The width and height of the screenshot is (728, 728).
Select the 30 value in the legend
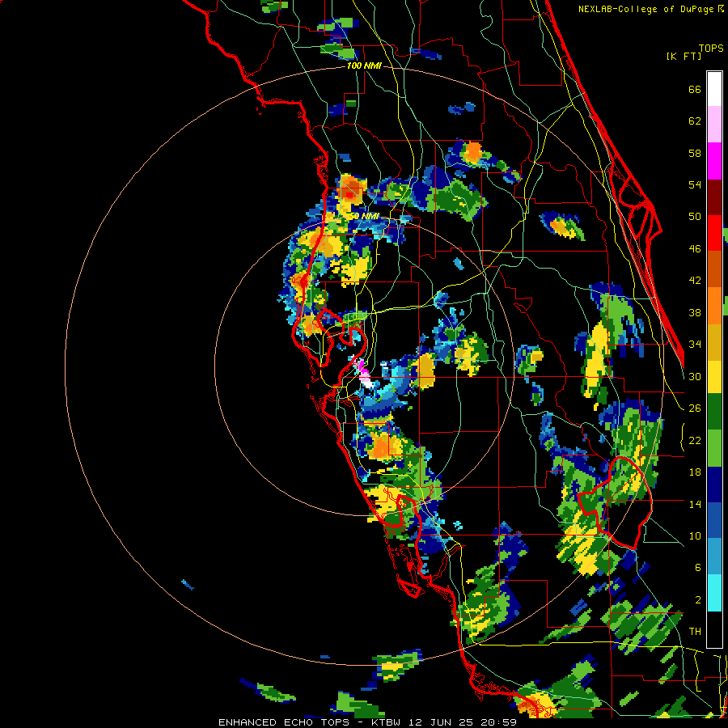tap(695, 376)
